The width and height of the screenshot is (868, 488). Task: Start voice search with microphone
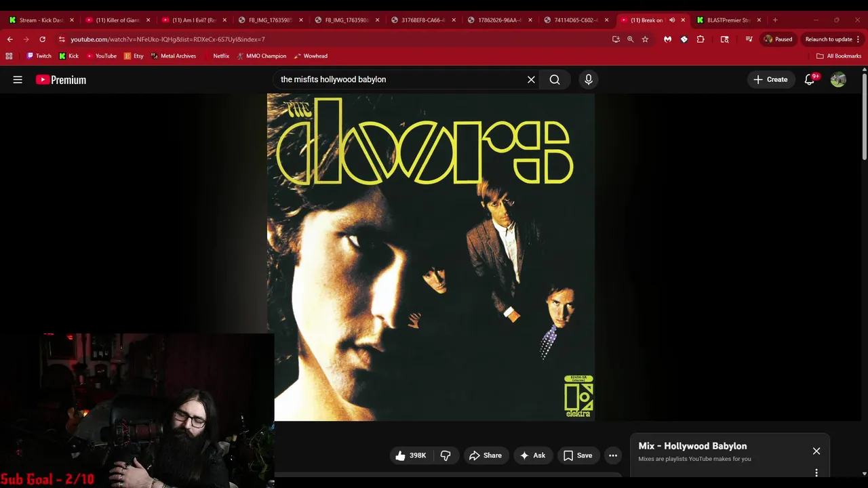coord(589,79)
